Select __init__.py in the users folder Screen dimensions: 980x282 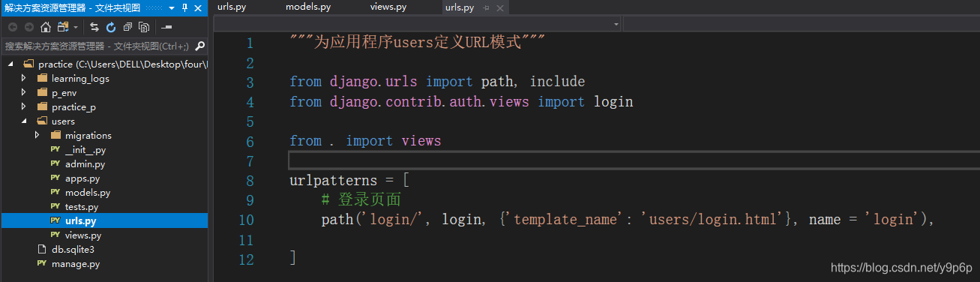85,149
